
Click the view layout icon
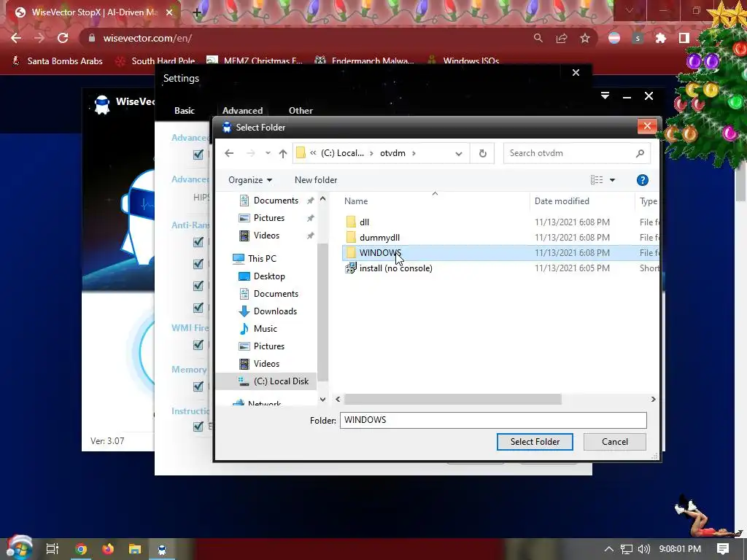click(597, 180)
